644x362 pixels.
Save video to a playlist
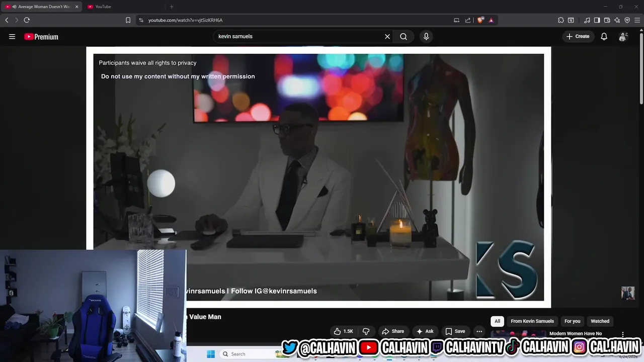[455, 331]
